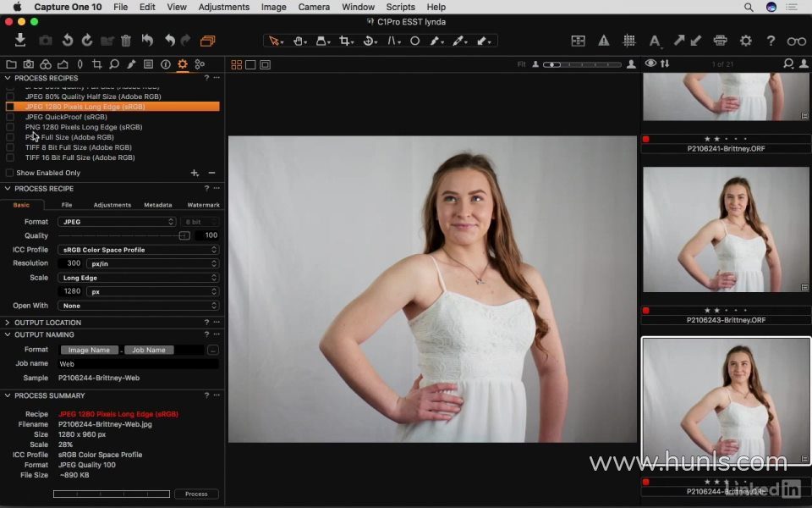
Task: Select the Pan hand cursor tool
Action: click(x=299, y=41)
